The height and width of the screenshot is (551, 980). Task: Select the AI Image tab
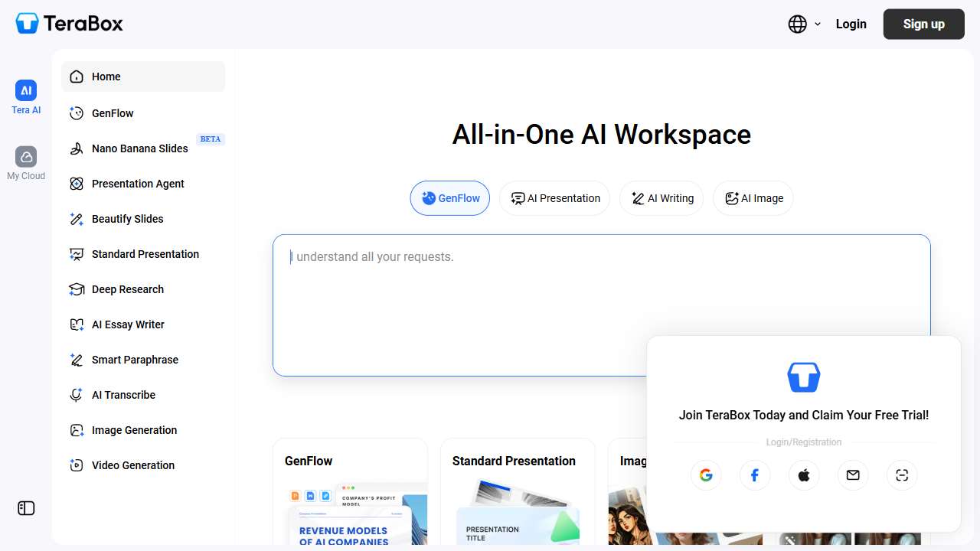tap(753, 198)
